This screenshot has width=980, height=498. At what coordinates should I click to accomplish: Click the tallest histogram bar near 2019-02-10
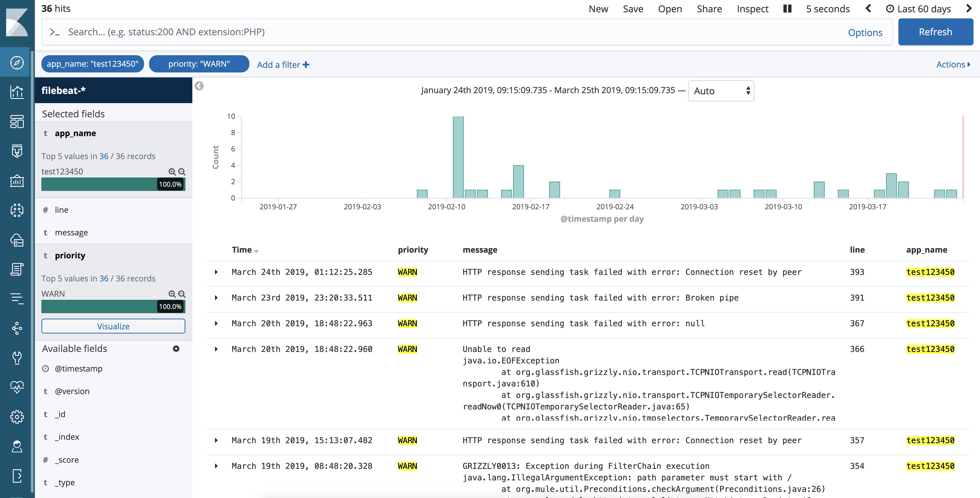point(458,157)
